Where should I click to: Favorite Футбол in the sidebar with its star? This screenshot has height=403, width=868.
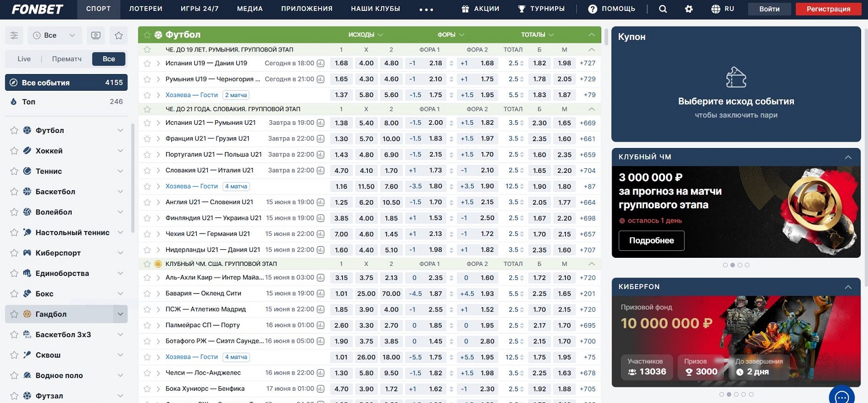[14, 131]
